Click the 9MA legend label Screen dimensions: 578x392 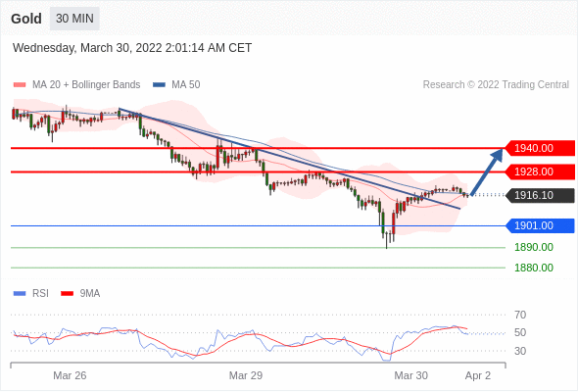pos(90,294)
